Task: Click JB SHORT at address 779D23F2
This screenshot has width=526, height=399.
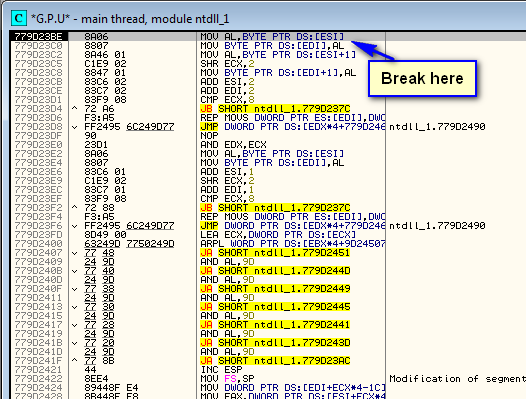Action: [275, 208]
